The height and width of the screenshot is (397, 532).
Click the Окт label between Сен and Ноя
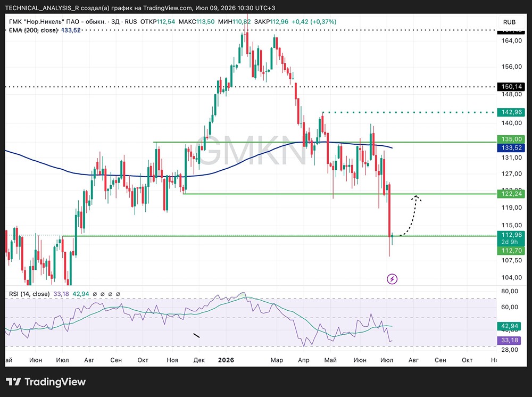(x=143, y=360)
